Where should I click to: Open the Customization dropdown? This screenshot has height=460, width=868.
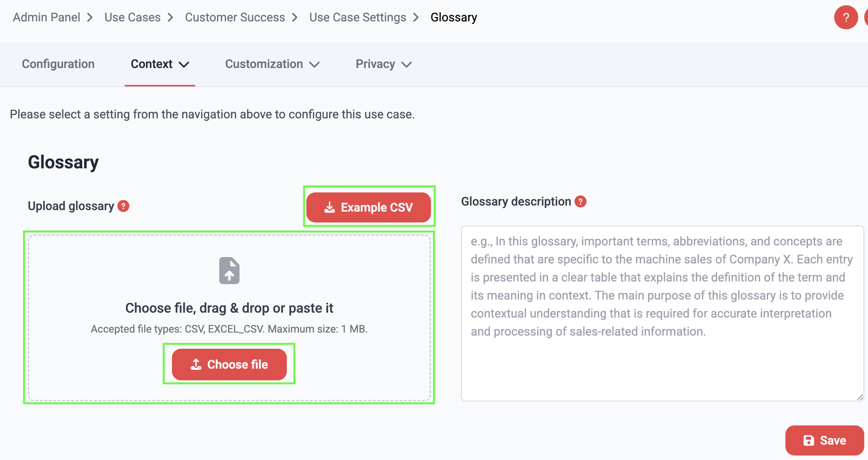coord(315,65)
